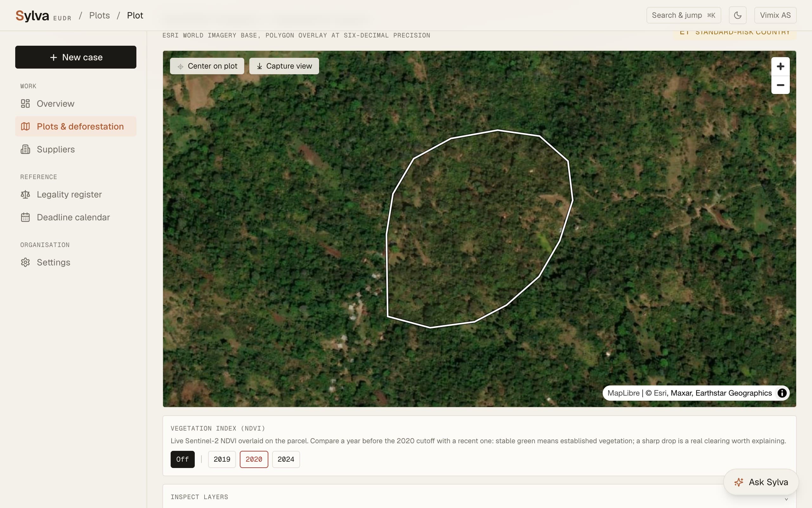Open the Esri attribution link
Viewport: 812px width, 508px height.
(x=661, y=393)
